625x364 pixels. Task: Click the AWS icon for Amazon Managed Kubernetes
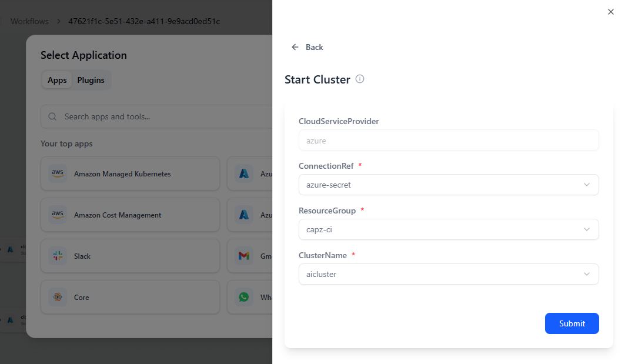click(58, 173)
